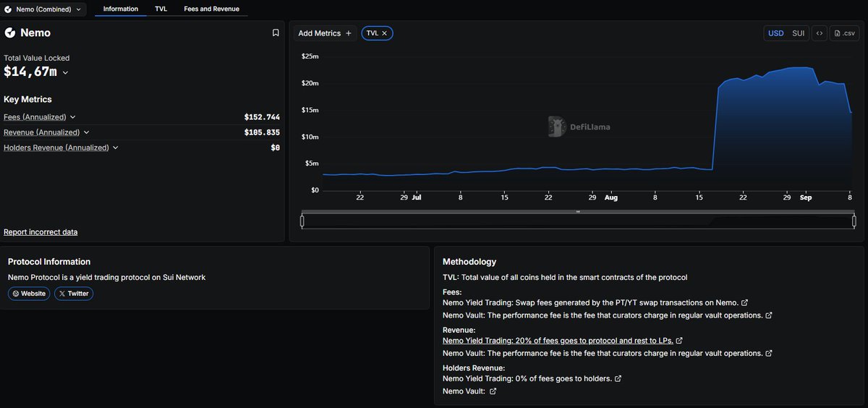Click the left handle of range slider

pyautogui.click(x=302, y=221)
